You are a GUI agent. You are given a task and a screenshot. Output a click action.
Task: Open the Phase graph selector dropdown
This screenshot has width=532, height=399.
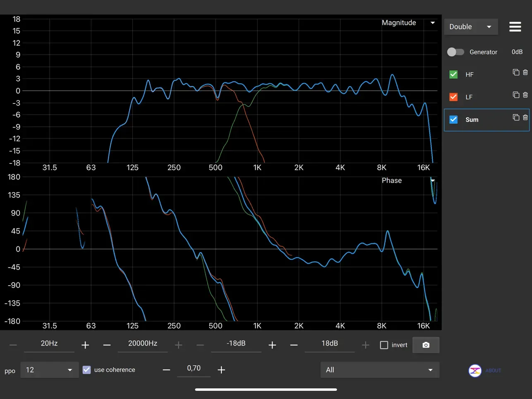pyautogui.click(x=432, y=180)
